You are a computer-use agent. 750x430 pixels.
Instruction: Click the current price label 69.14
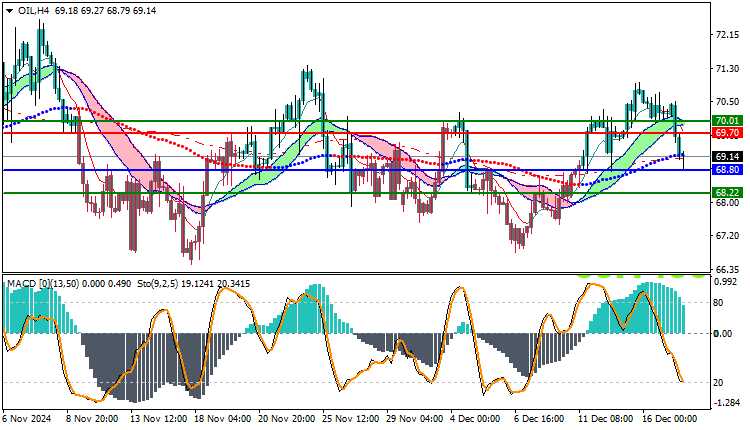727,156
